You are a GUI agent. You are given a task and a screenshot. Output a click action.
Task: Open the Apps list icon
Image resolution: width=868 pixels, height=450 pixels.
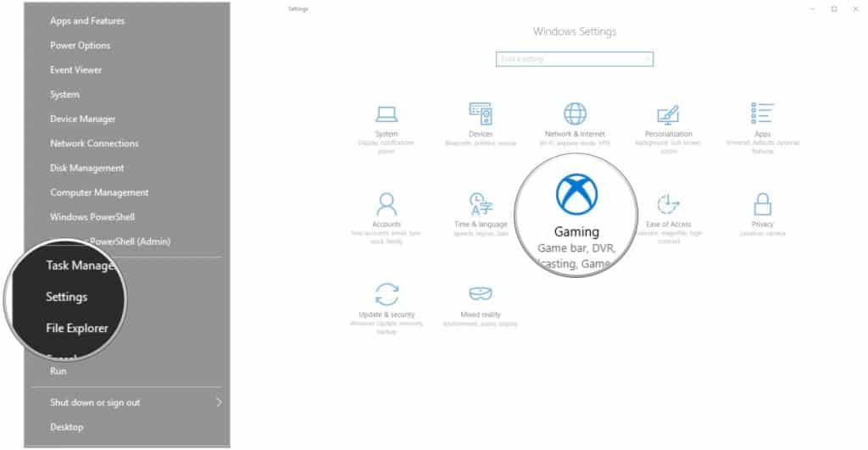(762, 113)
